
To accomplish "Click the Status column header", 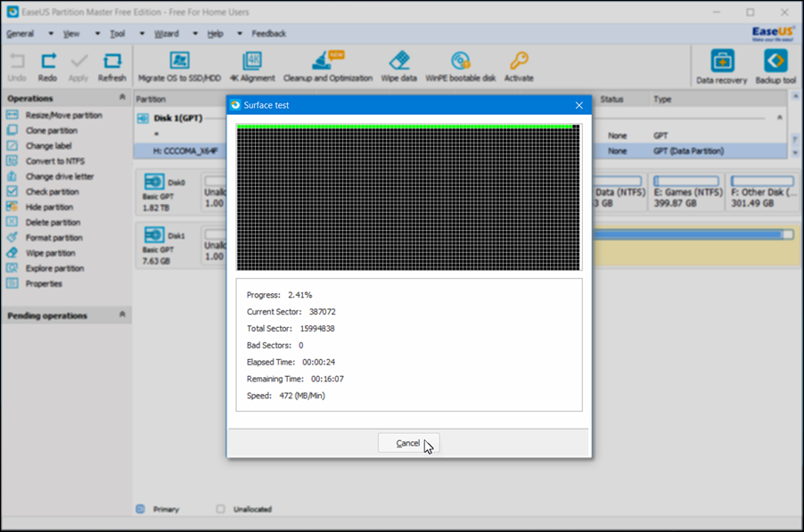I will tap(611, 100).
